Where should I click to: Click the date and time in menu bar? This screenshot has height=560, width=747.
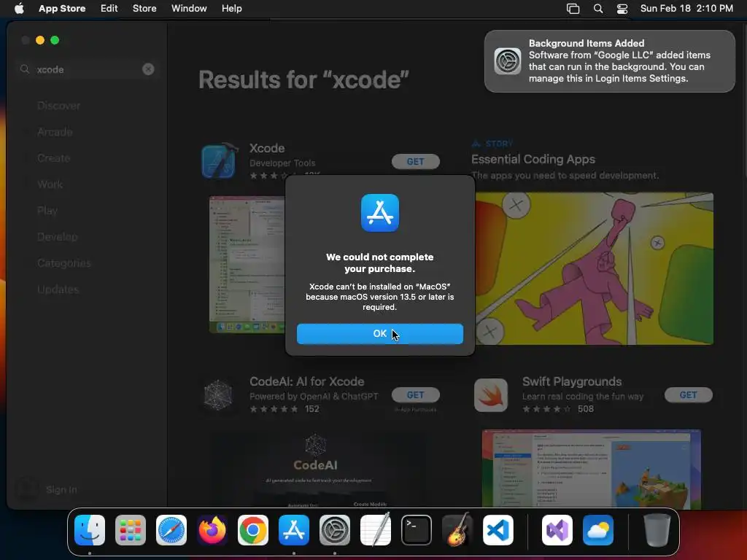[686, 8]
